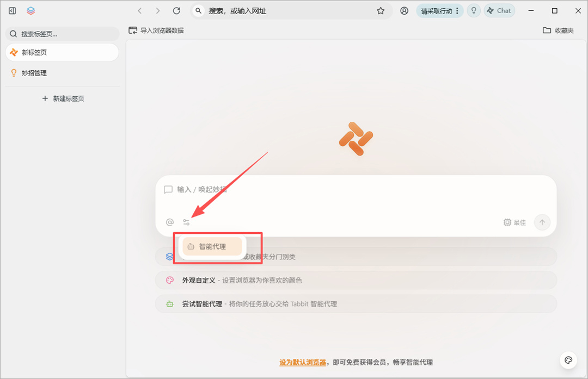Open tool settings via the sliders icon
This screenshot has width=588, height=379.
pos(186,222)
